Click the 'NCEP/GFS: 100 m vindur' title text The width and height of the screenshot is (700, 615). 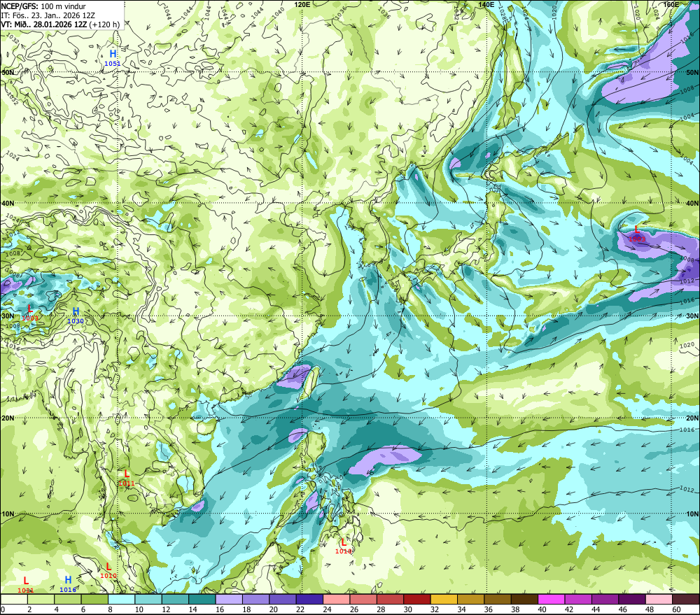point(43,6)
